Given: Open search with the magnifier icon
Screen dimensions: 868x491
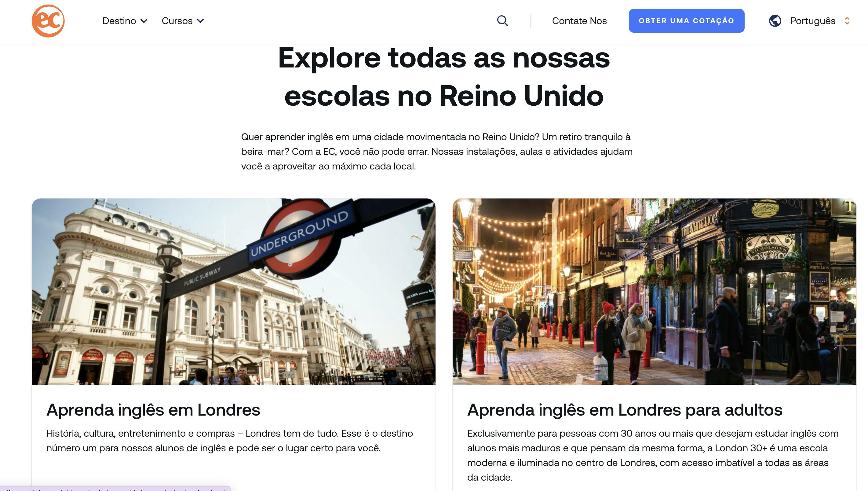Looking at the screenshot, I should pyautogui.click(x=502, y=21).
